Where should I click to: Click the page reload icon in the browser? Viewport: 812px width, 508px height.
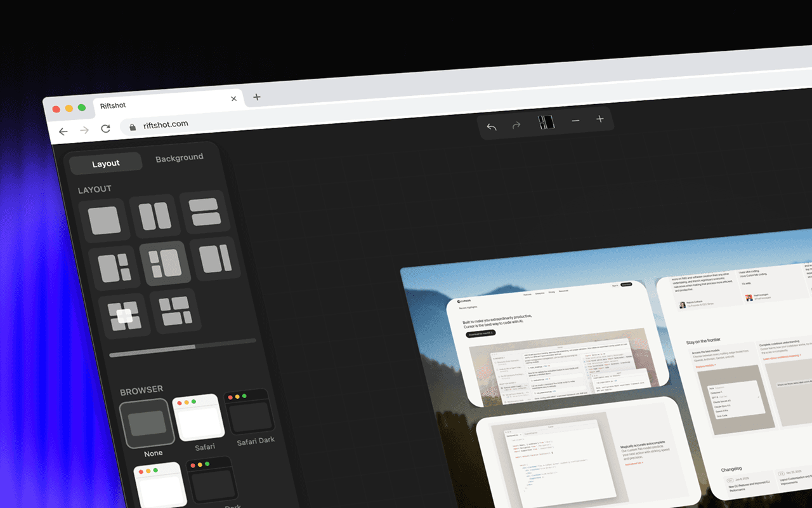pos(105,128)
